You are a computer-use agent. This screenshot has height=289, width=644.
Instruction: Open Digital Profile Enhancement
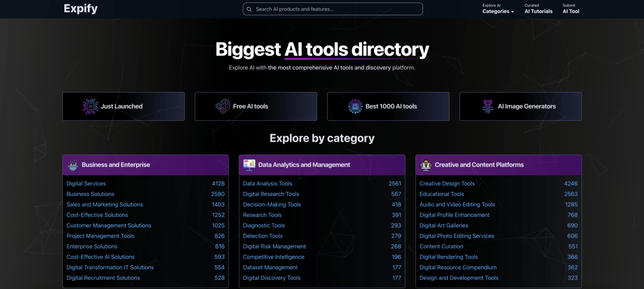point(455,215)
